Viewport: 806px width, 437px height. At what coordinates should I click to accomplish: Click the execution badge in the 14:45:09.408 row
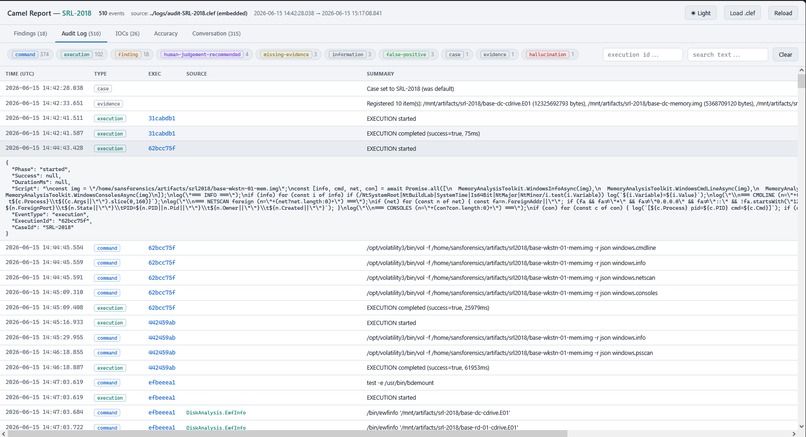pyautogui.click(x=110, y=308)
